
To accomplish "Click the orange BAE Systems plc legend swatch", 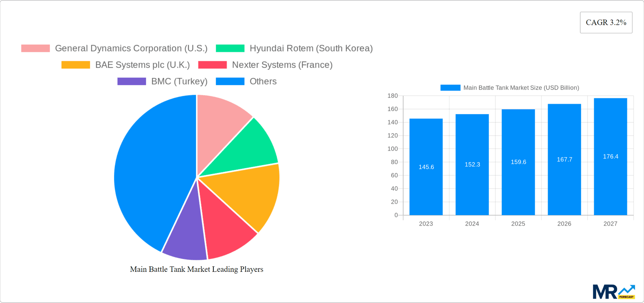I will tap(75, 65).
